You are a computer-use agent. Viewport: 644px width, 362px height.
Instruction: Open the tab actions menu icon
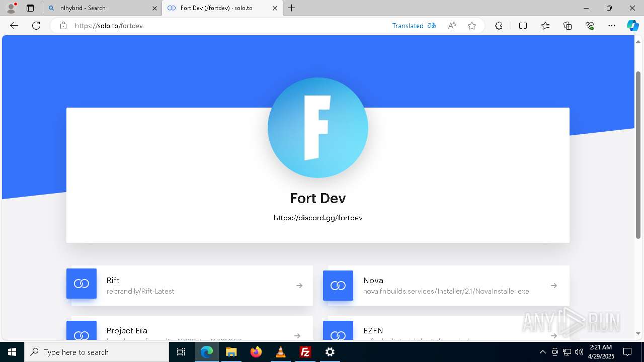coord(30,8)
